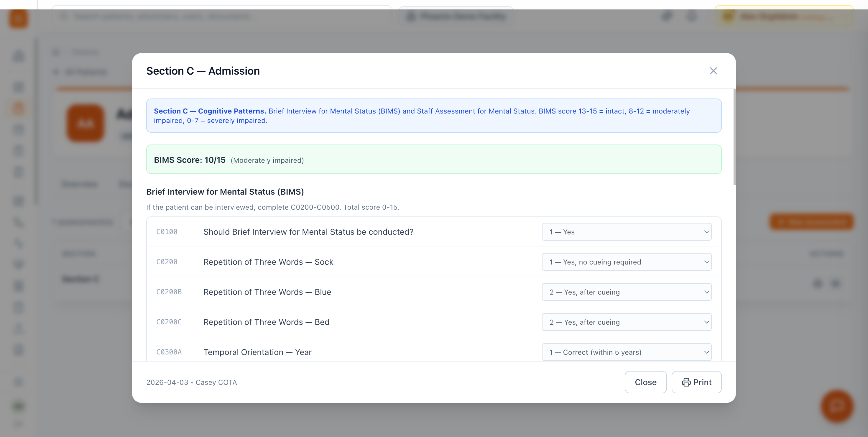This screenshot has width=868, height=437.
Task: Click the facility selector in top bar
Action: point(456,16)
